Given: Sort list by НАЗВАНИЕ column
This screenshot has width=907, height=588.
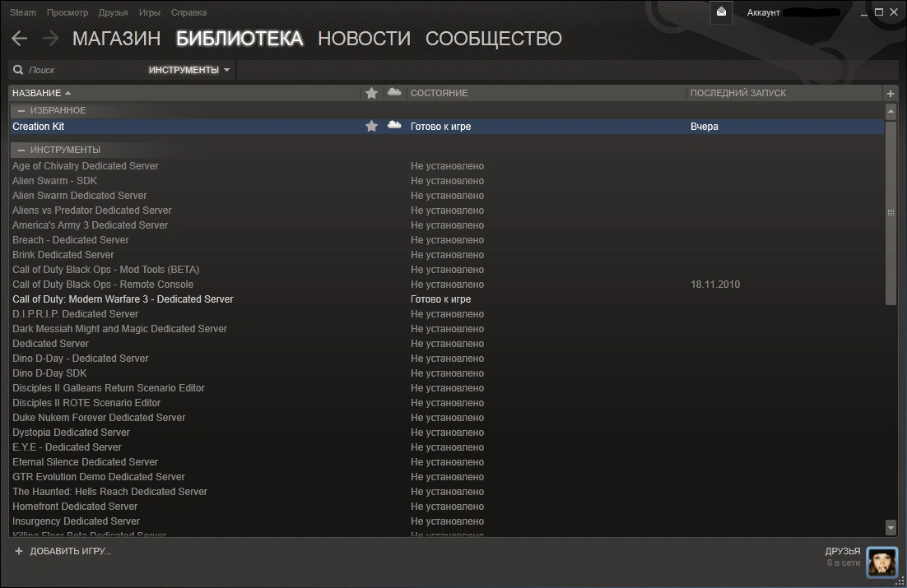Looking at the screenshot, I should pyautogui.click(x=42, y=93).
